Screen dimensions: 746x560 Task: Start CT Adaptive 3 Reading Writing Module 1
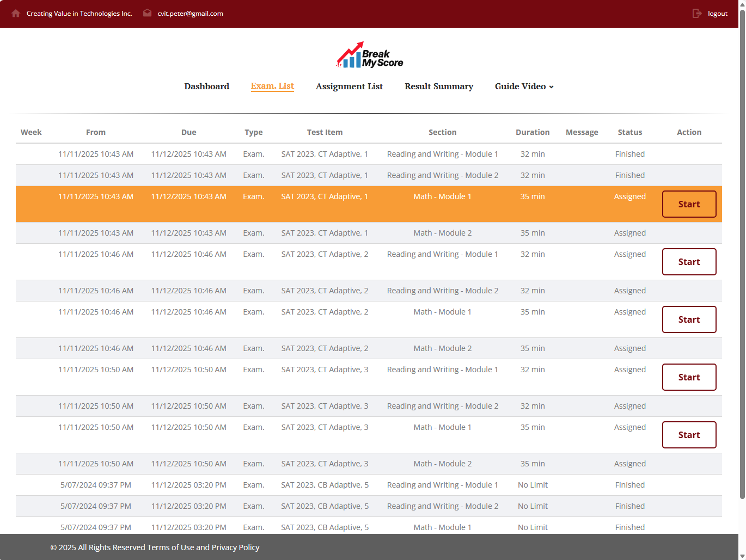tap(689, 377)
